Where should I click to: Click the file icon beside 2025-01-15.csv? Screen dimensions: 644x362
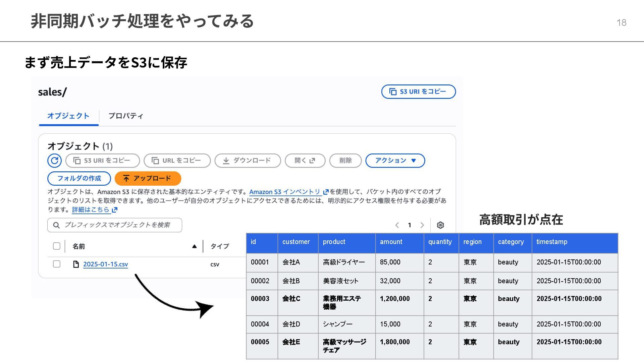pos(76,264)
